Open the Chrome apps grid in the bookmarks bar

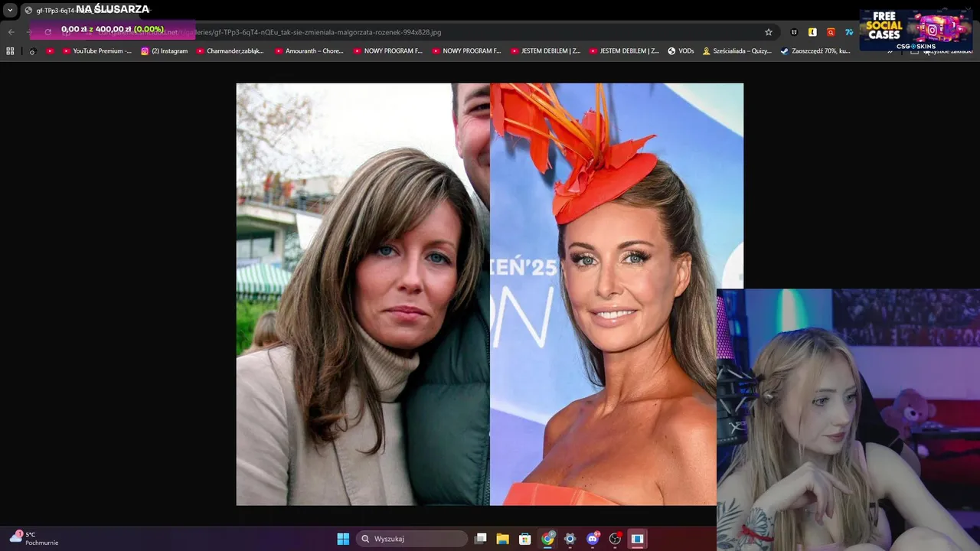click(x=10, y=51)
